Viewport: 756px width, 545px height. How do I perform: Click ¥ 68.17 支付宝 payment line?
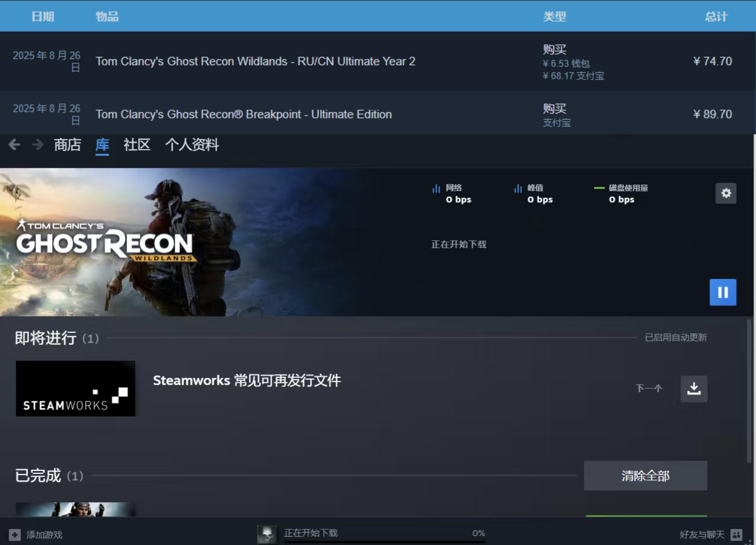(573, 76)
